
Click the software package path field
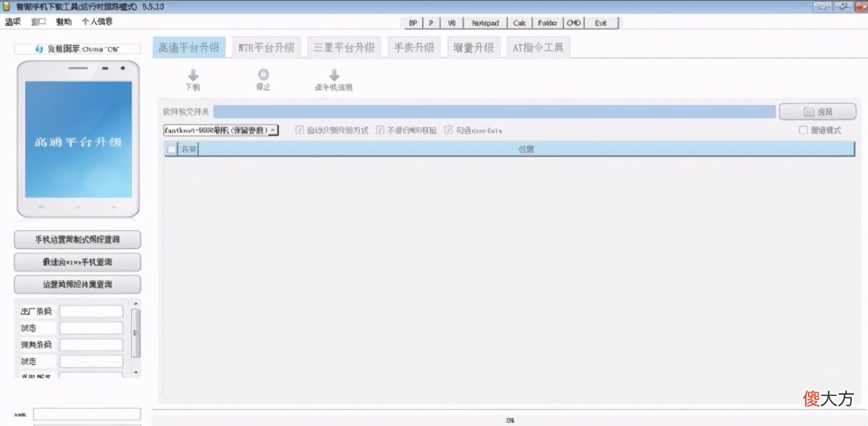coord(494,112)
